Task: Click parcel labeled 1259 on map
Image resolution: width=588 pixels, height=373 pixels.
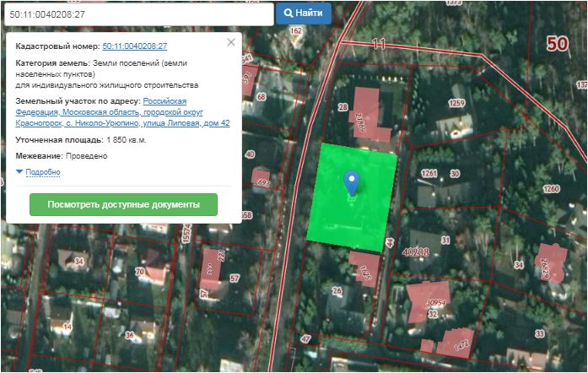Action: pyautogui.click(x=456, y=103)
